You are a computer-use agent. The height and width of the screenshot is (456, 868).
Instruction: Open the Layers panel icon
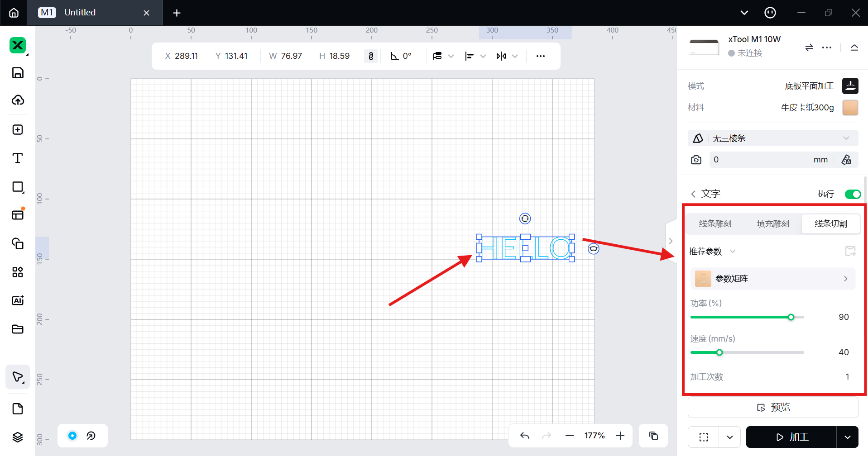click(18, 437)
